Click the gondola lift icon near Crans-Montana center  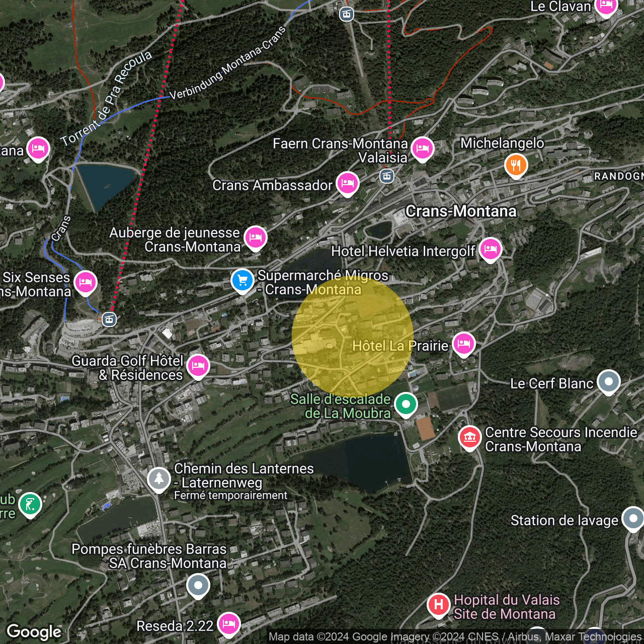[x=386, y=177]
